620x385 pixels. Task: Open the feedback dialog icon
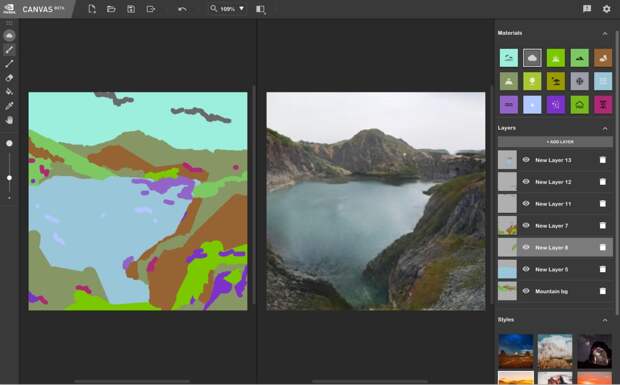click(x=587, y=9)
